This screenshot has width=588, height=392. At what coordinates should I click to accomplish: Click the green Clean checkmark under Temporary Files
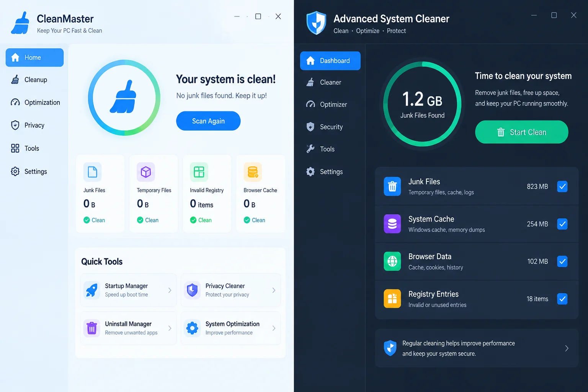pyautogui.click(x=140, y=220)
